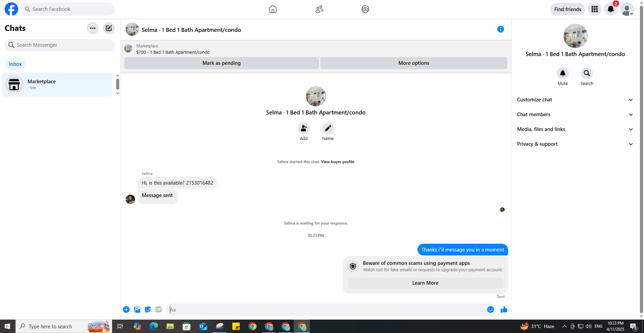Image resolution: width=644 pixels, height=333 pixels.
Task: Open the Groups icon in top navigation
Action: point(365,9)
